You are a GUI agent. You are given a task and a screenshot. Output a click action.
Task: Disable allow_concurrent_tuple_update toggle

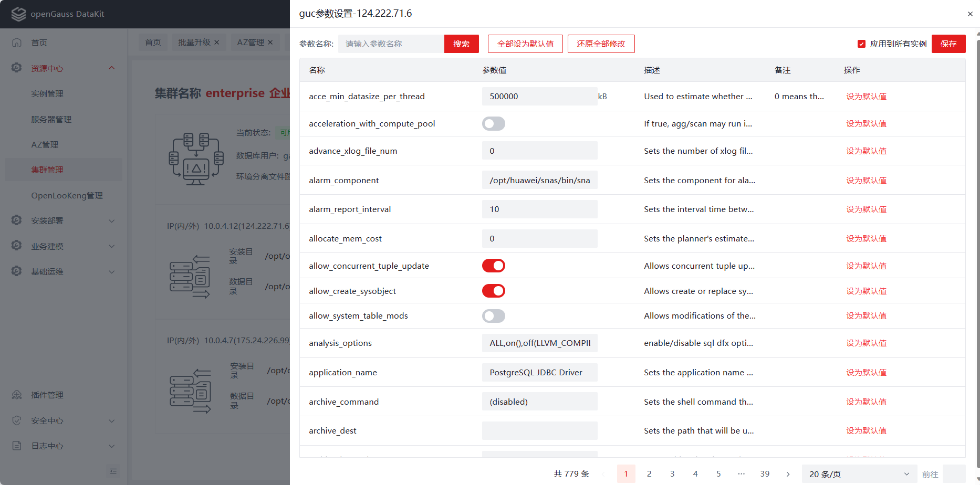pyautogui.click(x=493, y=266)
